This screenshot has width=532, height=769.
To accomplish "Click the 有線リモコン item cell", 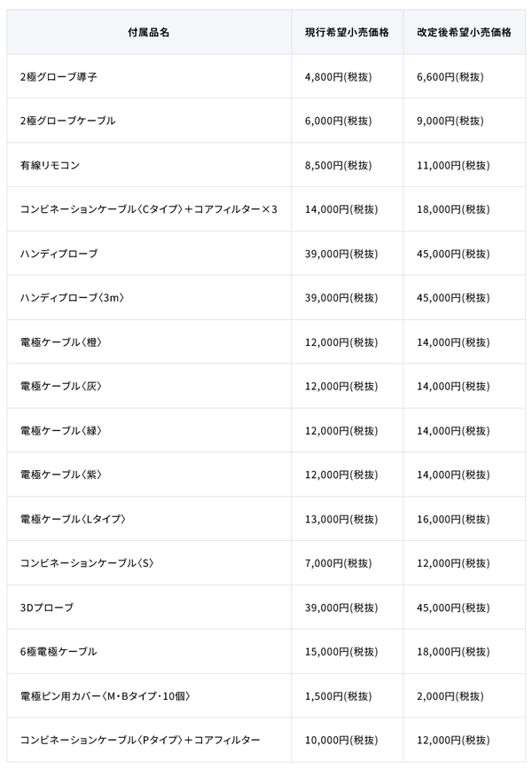I will [x=149, y=165].
